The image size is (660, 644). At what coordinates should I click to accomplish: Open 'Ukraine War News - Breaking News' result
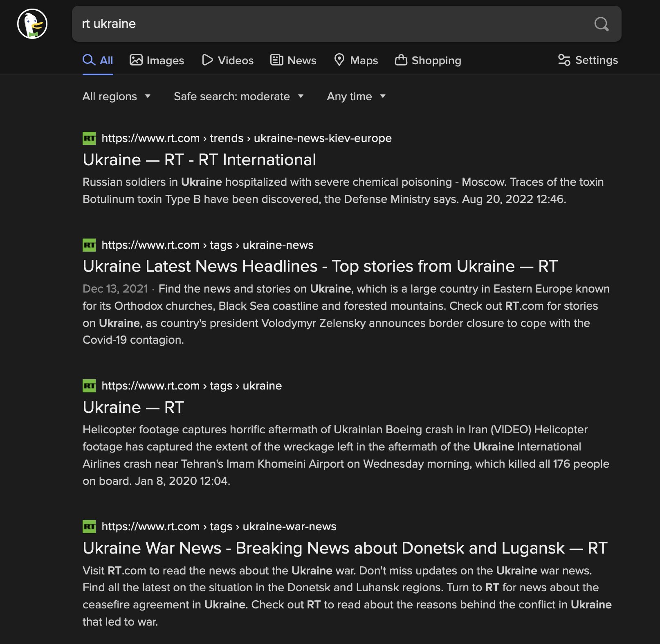click(345, 548)
